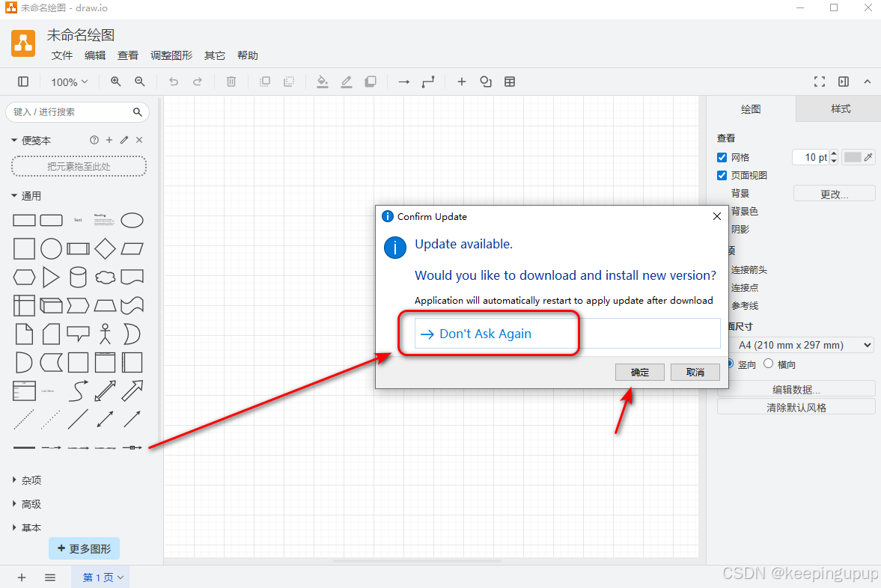Toggle the format panel icon

coord(844,82)
